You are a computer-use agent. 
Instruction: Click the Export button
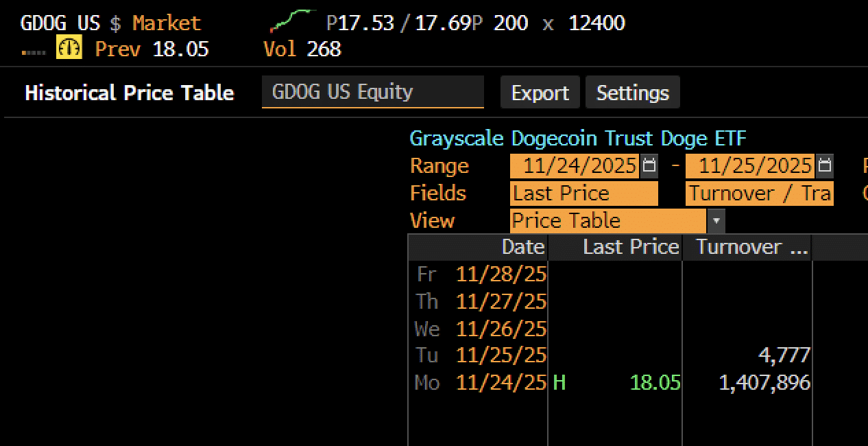coord(540,93)
